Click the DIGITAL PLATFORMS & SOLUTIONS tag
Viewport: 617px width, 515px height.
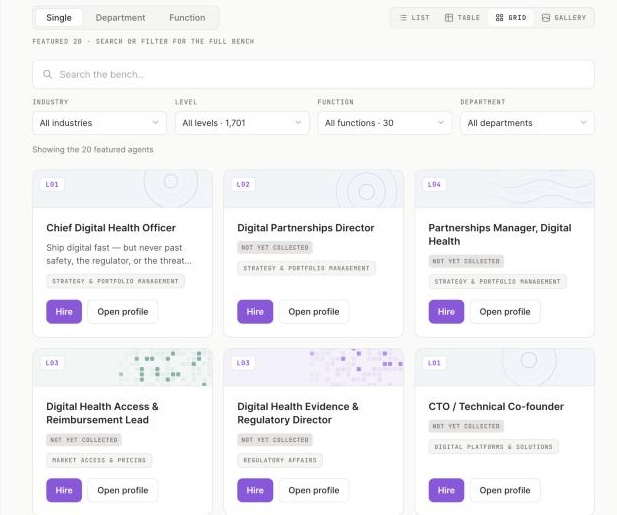[493, 447]
